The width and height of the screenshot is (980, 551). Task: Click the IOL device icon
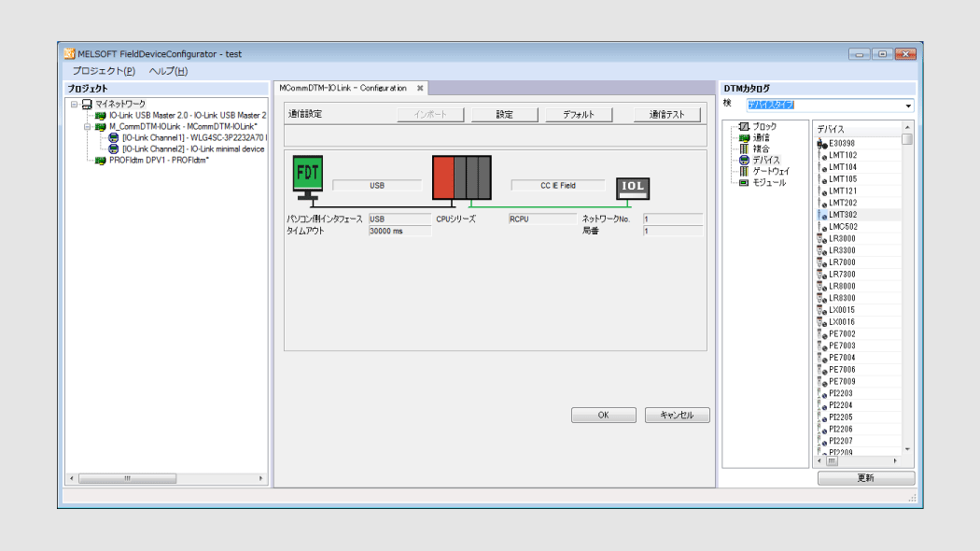coord(633,189)
